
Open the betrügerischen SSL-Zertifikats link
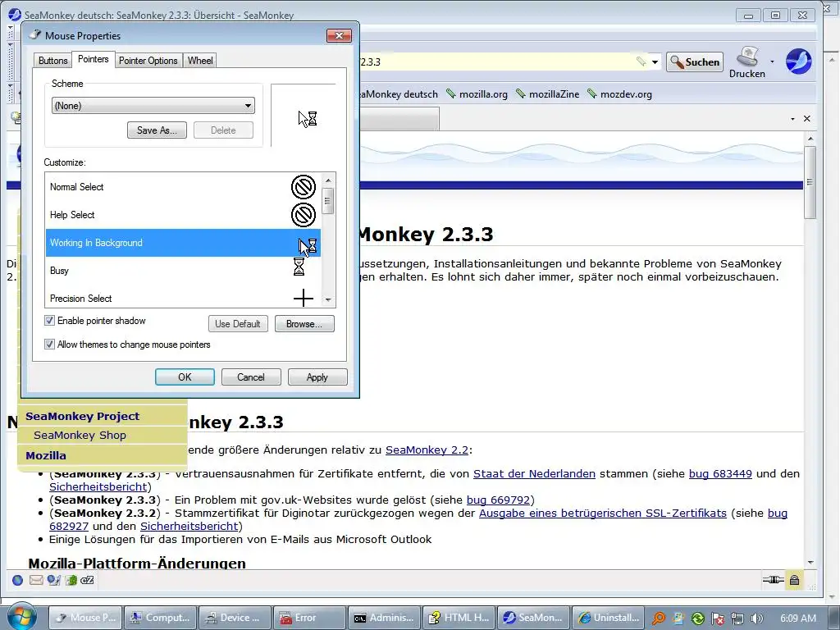603,514
